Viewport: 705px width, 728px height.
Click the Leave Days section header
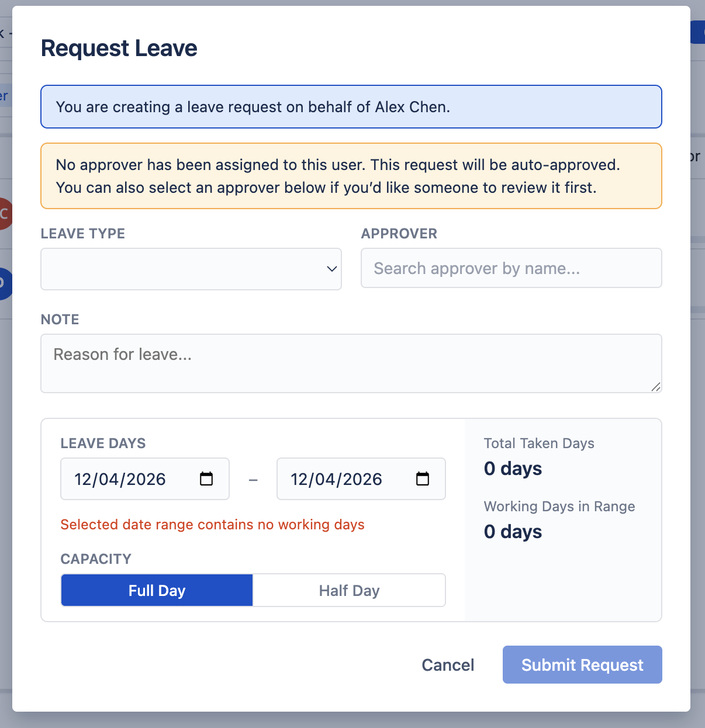pyautogui.click(x=103, y=443)
